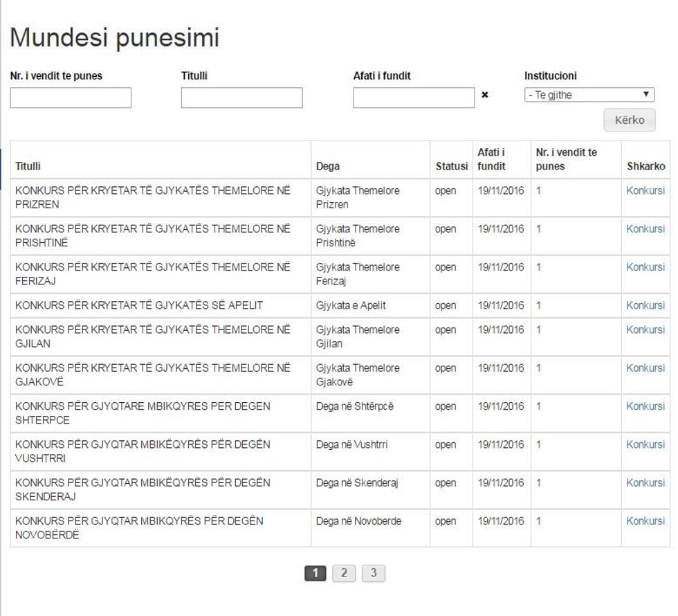Download Konkursi for Gjykata Themelore Prizren
Viewport: 678px width, 616px height.
click(645, 190)
